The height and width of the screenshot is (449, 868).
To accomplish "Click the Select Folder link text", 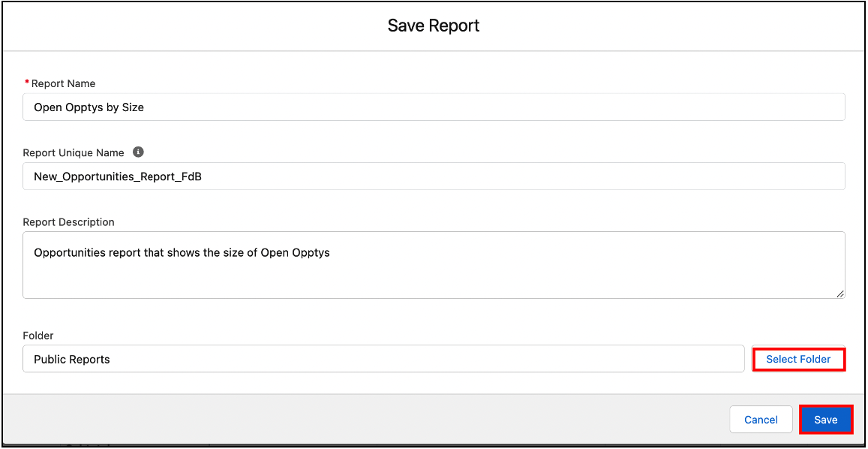I will 798,359.
